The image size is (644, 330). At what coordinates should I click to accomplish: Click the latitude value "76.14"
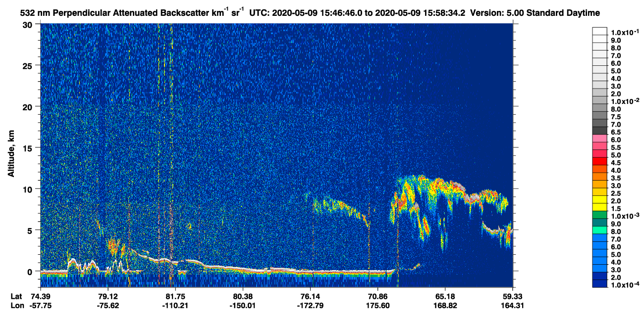tap(310, 296)
